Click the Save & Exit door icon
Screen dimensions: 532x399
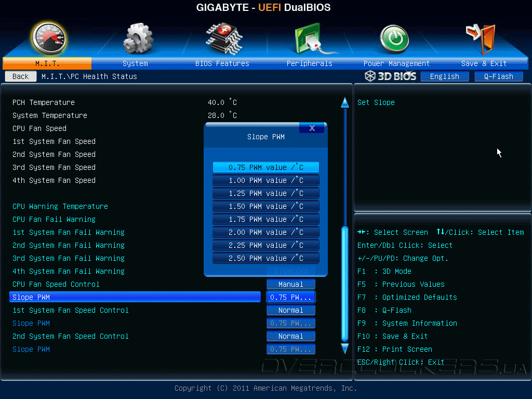click(481, 38)
